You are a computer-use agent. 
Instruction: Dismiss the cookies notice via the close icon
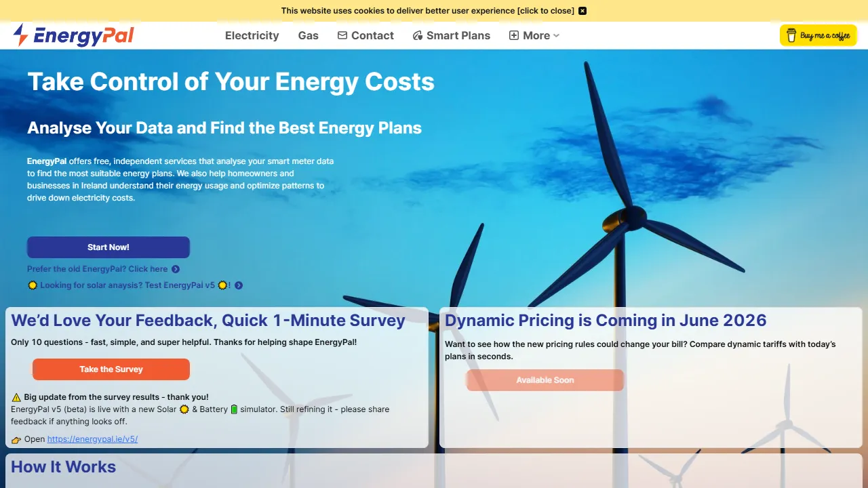click(x=583, y=10)
